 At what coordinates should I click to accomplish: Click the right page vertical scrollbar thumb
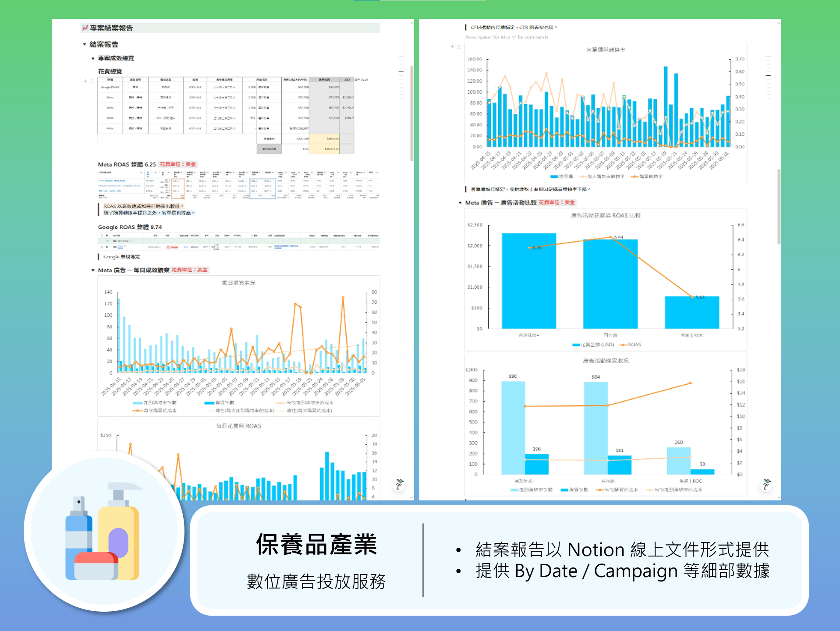point(779,206)
